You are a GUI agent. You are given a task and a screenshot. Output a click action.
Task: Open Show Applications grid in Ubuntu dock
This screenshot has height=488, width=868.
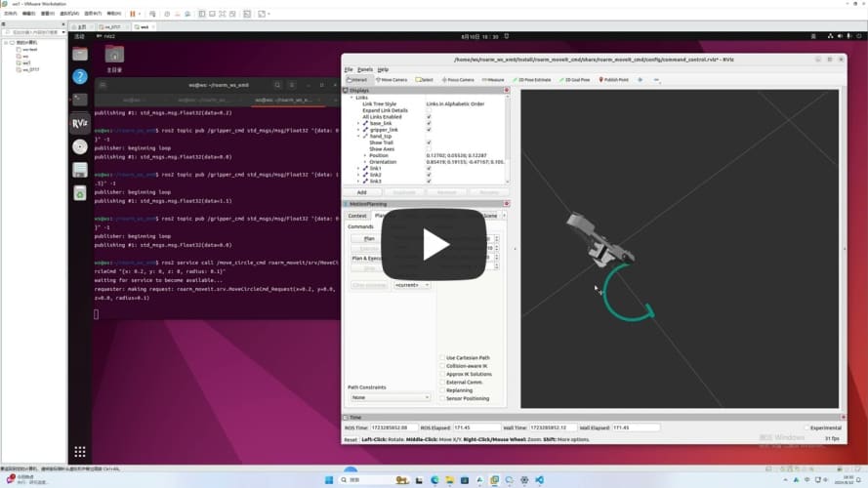pyautogui.click(x=80, y=452)
